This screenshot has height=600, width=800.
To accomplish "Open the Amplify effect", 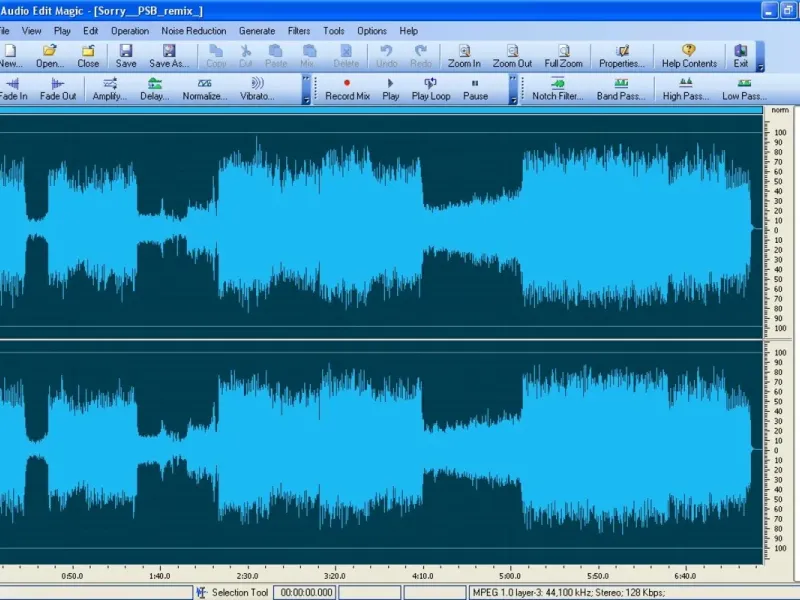I will (x=109, y=89).
